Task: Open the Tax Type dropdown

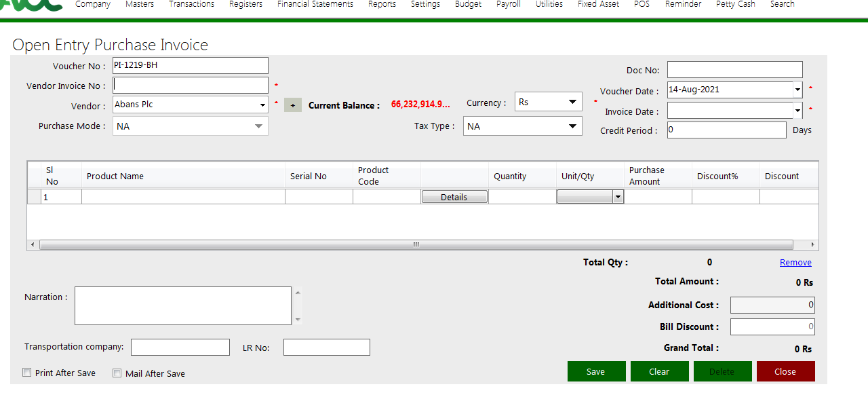Action: [573, 126]
